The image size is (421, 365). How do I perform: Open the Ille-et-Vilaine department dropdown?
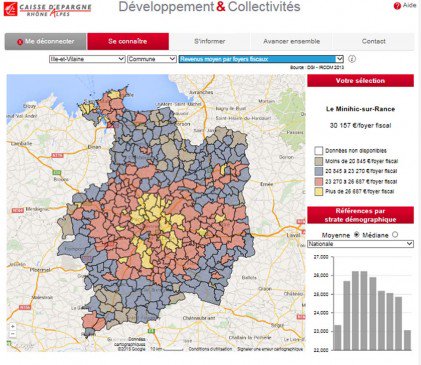[x=87, y=59]
